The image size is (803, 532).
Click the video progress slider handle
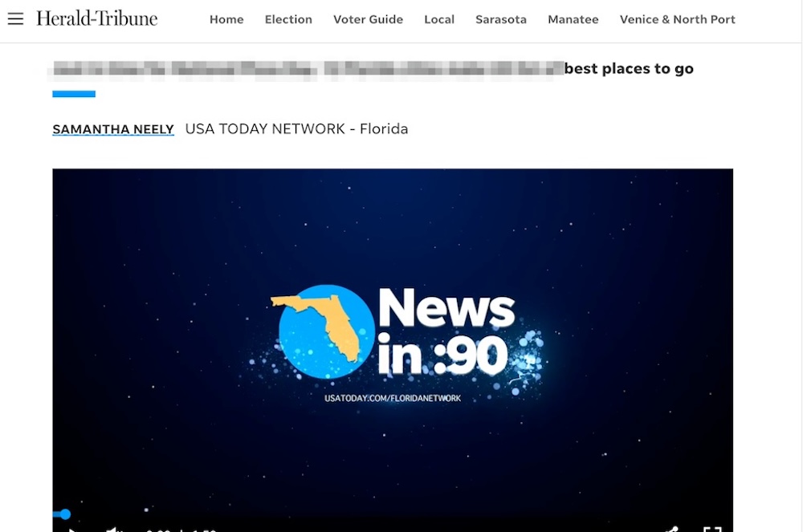pyautogui.click(x=65, y=514)
